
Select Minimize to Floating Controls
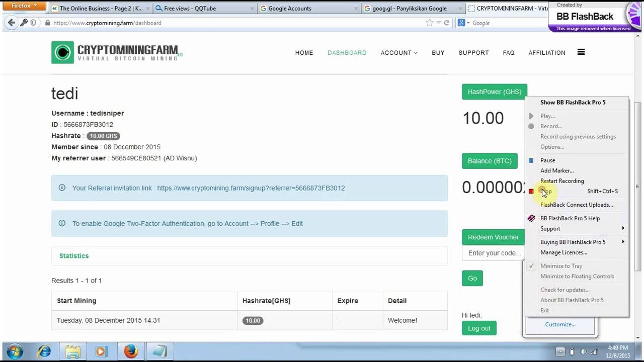(577, 276)
